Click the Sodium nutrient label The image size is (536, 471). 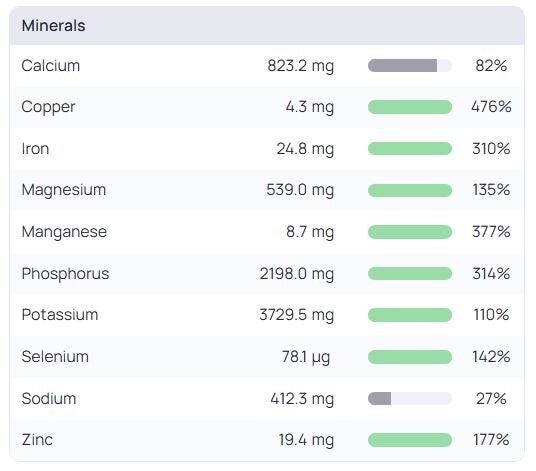pos(49,399)
